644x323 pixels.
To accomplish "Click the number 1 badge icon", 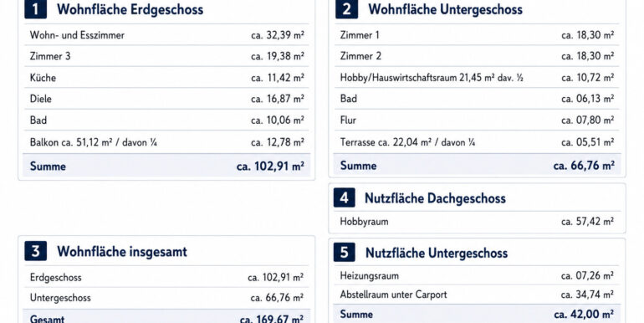I will pyautogui.click(x=35, y=9).
